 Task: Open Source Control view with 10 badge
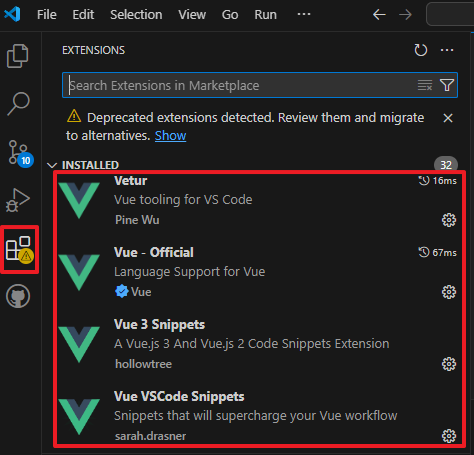click(x=20, y=153)
